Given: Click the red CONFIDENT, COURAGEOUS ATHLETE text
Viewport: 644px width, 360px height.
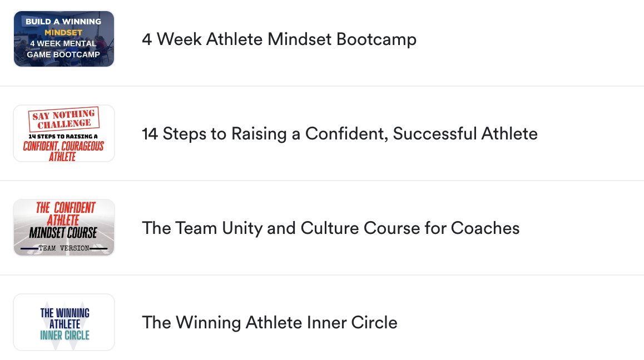Looking at the screenshot, I should pyautogui.click(x=63, y=152).
